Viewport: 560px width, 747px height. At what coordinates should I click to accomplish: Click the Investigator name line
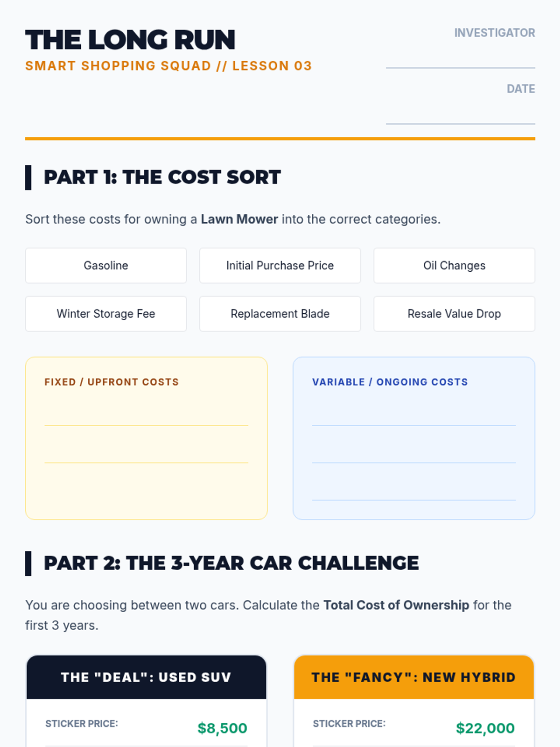click(x=461, y=60)
